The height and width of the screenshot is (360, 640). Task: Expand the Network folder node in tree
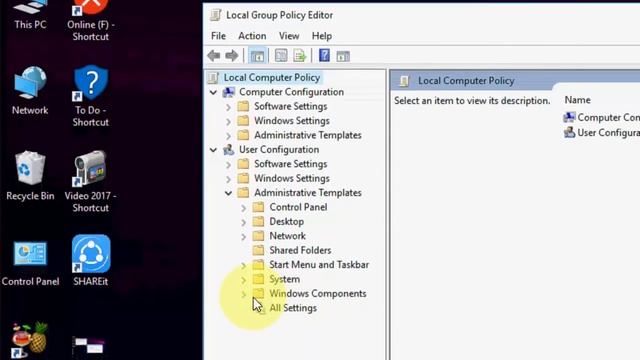[244, 236]
